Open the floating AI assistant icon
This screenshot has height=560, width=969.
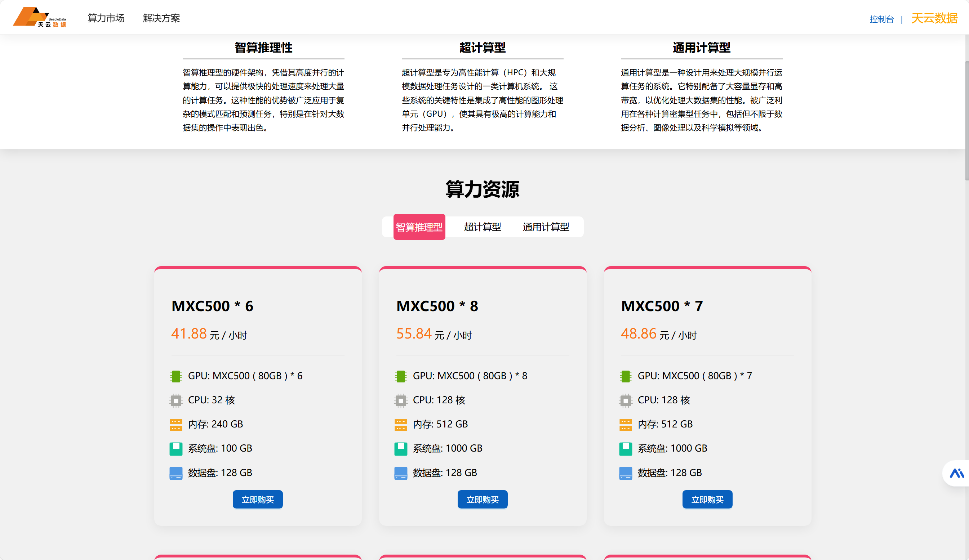[956, 473]
